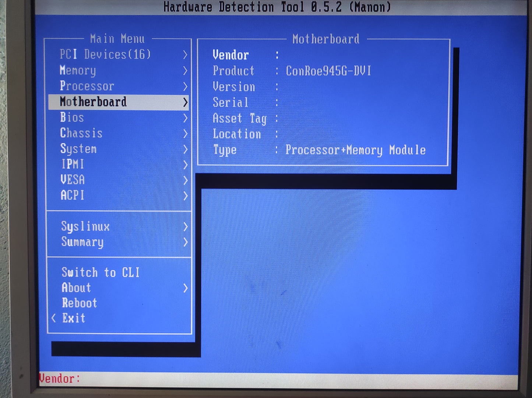Click the Reboot option
Viewport: 532px width, 398px height.
(x=79, y=303)
